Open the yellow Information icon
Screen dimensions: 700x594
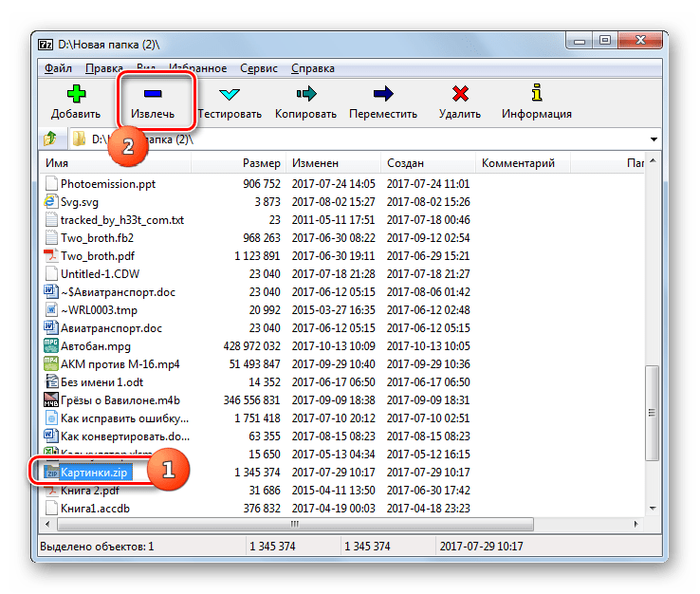pos(536,94)
